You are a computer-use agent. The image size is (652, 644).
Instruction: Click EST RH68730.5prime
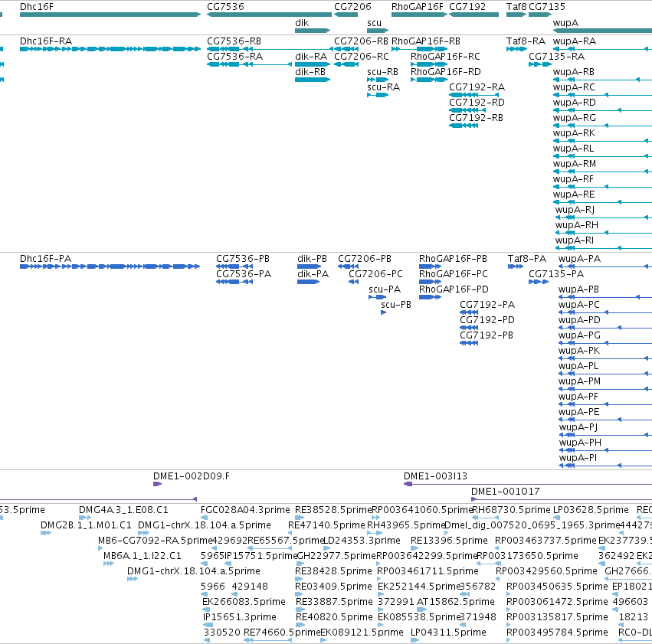pyautogui.click(x=486, y=518)
